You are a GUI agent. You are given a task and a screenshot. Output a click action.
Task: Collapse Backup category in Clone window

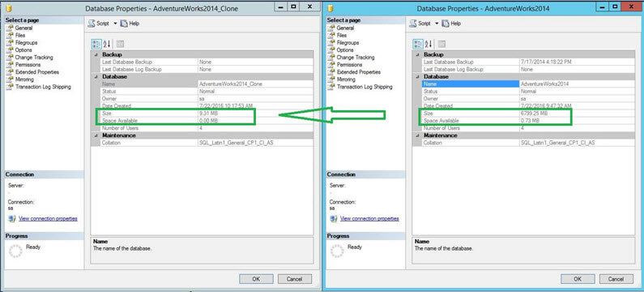tap(96, 54)
